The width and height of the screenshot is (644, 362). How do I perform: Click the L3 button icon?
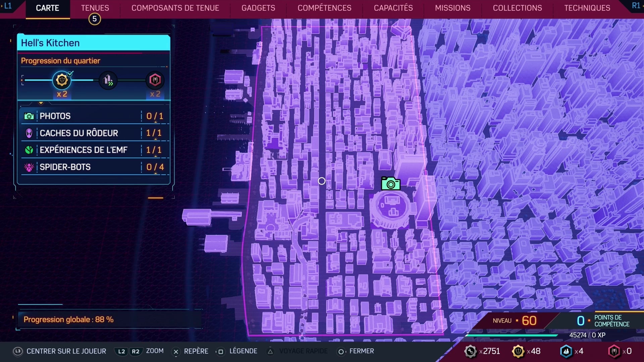click(x=18, y=351)
